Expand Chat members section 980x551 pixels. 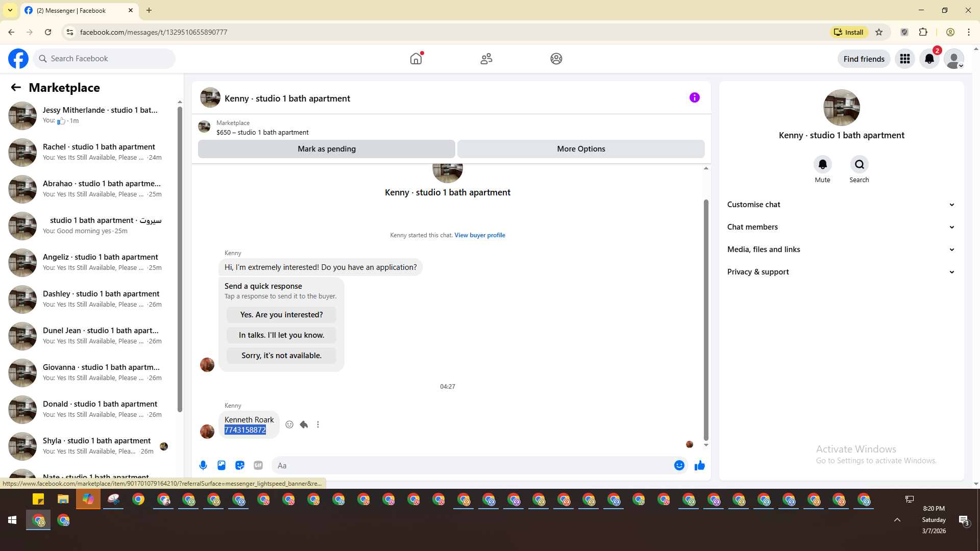click(x=842, y=227)
